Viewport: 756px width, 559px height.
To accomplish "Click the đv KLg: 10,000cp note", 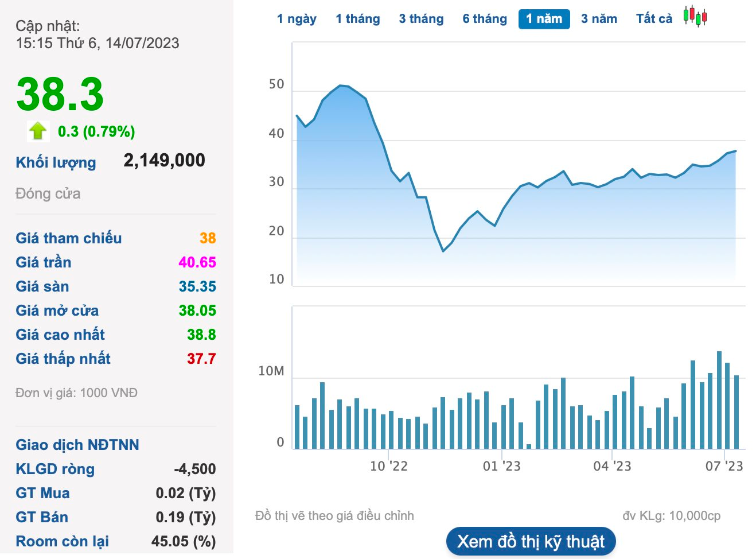I will pos(671,516).
